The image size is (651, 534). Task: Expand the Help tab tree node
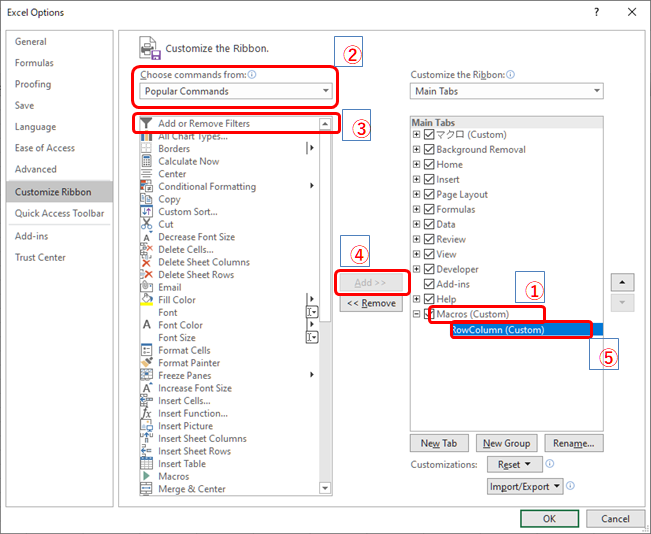coord(416,299)
